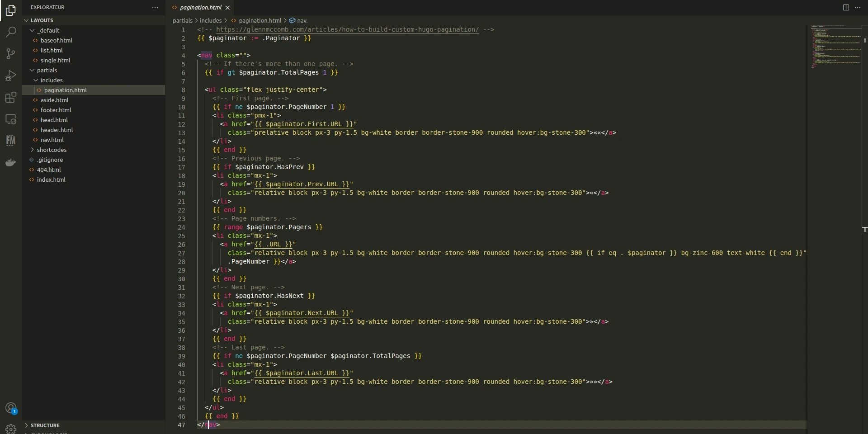
Task: Open Explorer more actions menu
Action: (x=155, y=8)
